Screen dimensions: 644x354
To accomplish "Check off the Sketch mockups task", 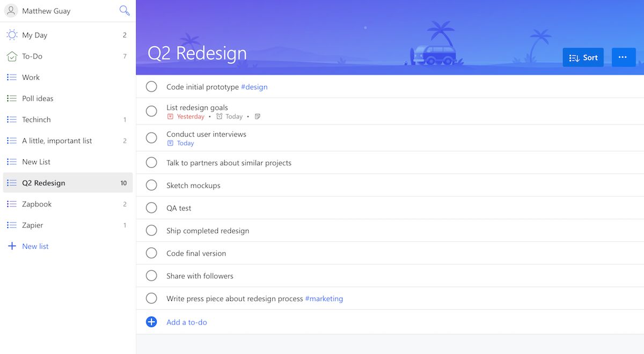I will [151, 186].
